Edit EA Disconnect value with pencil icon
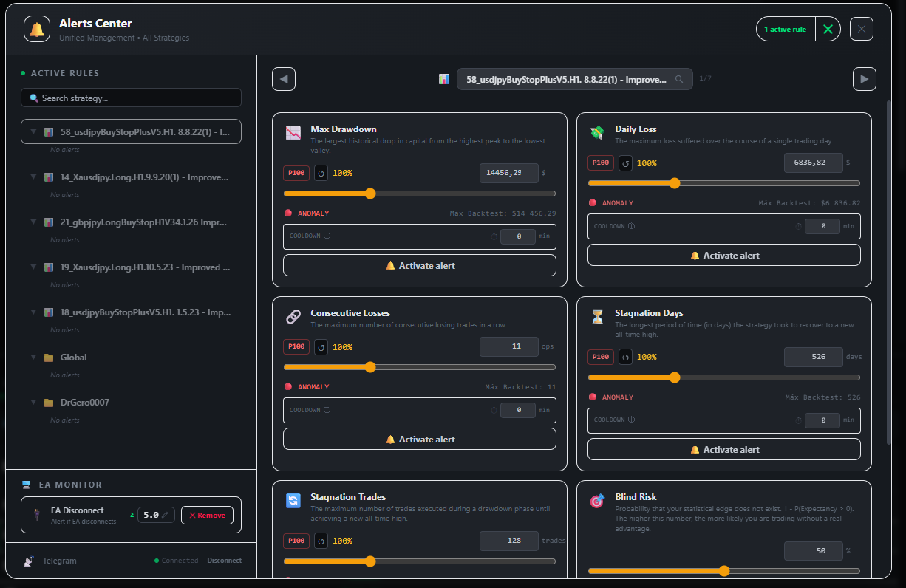Image resolution: width=906 pixels, height=588 pixels. [x=166, y=515]
